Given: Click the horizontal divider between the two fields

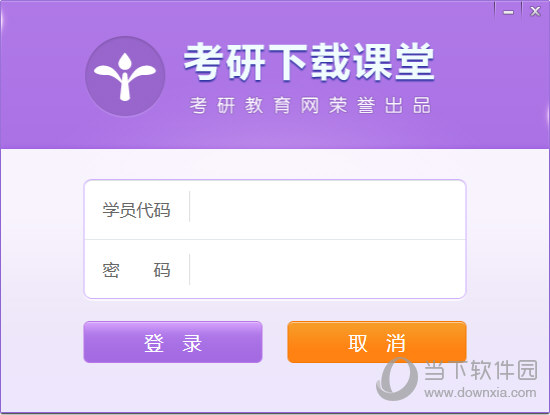Looking at the screenshot, I should point(275,240).
